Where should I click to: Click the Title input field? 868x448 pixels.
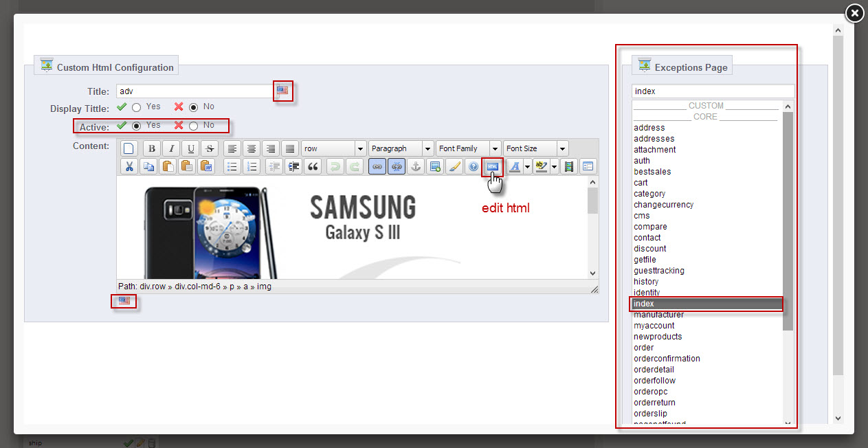[194, 91]
